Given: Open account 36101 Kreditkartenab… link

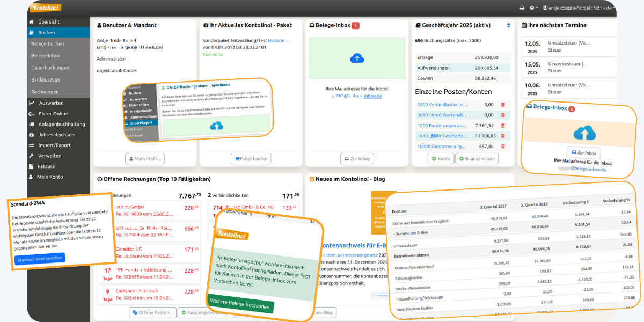Looking at the screenshot, I should (442, 115).
